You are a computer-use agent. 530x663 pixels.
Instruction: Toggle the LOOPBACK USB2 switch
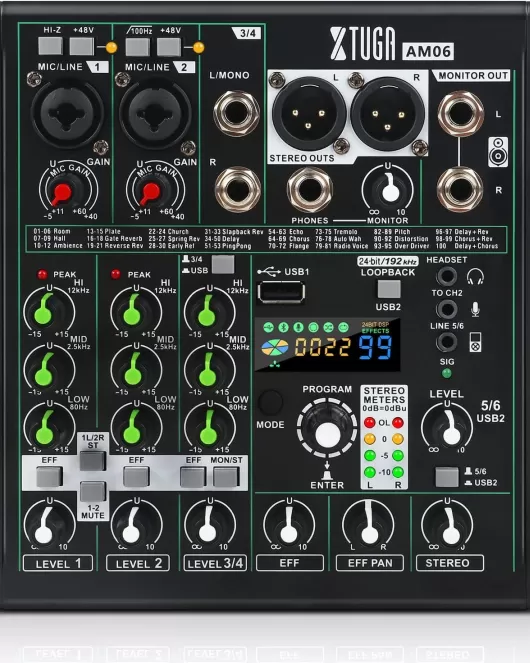click(x=389, y=290)
